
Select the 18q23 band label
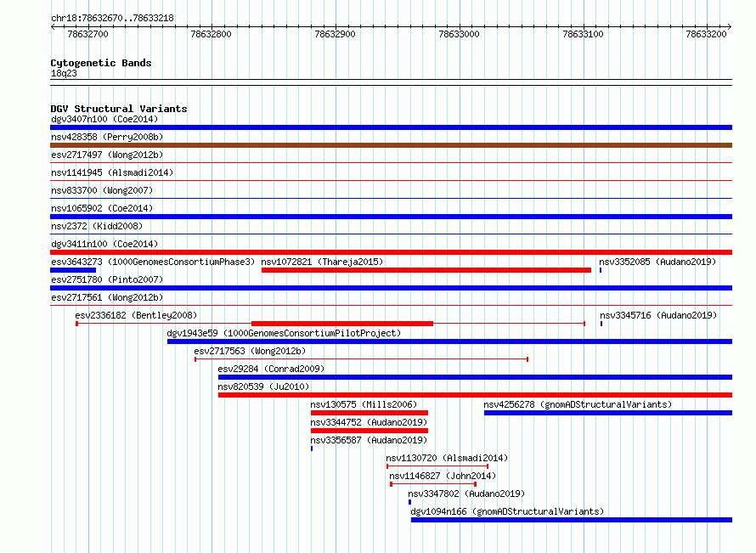(x=64, y=73)
